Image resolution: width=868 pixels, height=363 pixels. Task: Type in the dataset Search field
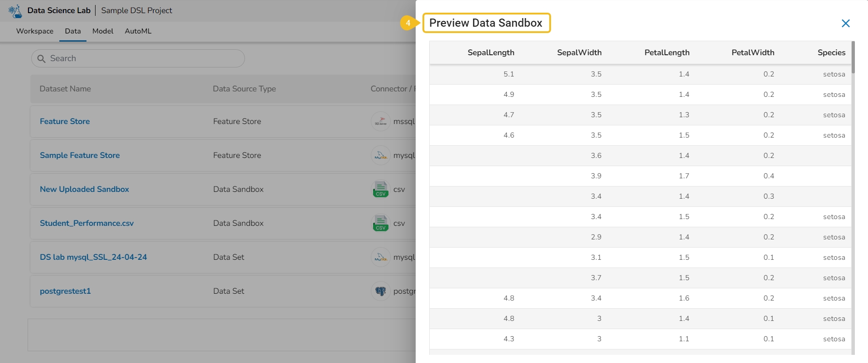pos(145,58)
